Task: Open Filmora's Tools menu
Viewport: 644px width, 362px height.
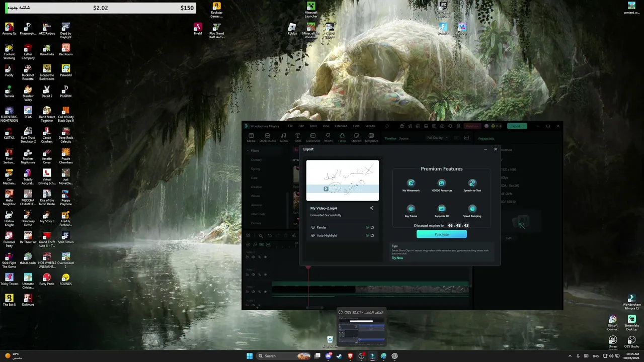Action: click(x=313, y=126)
